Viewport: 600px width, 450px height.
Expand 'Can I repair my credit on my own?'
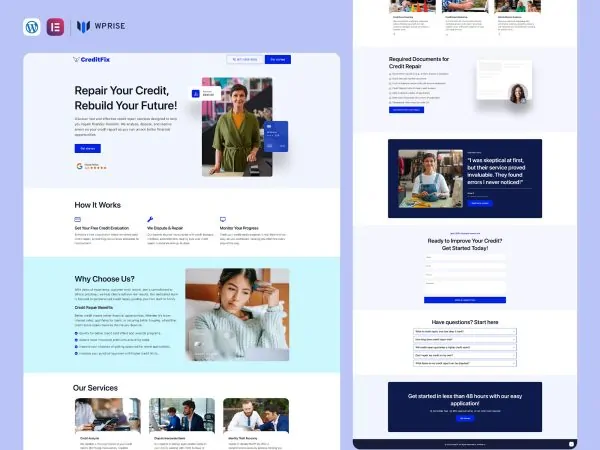465,355
